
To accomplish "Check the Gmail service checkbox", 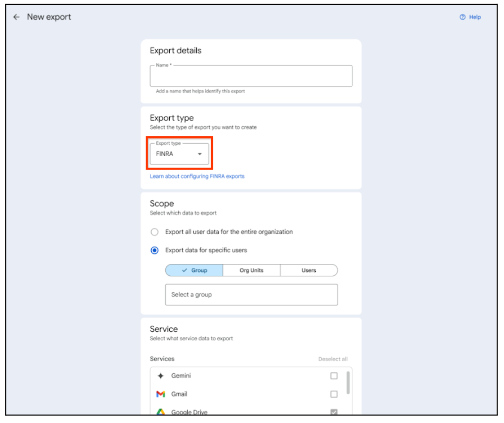I will (x=334, y=394).
